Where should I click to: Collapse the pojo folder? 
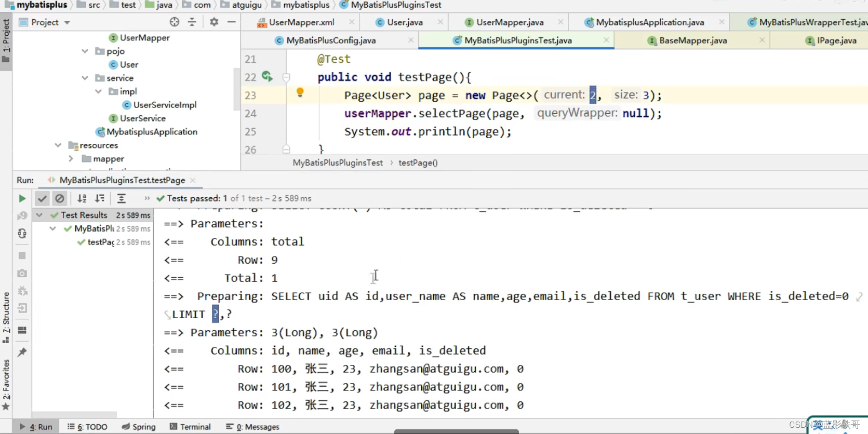85,51
